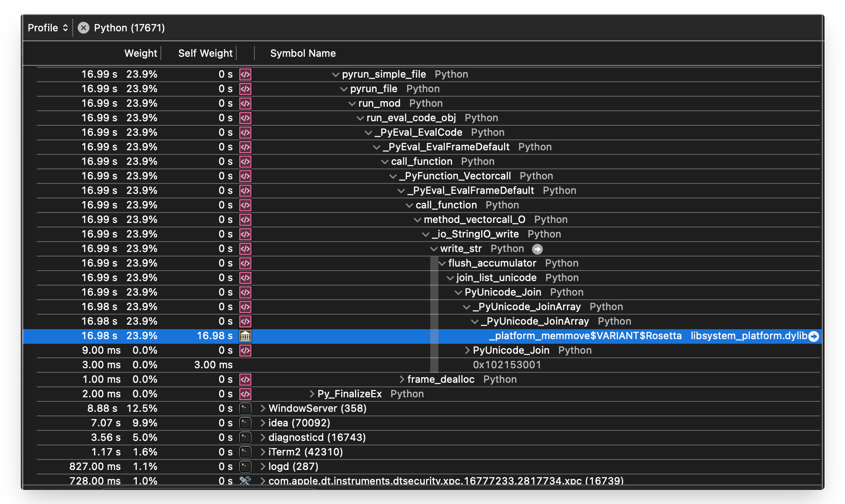This screenshot has width=845, height=504.
Task: Click source code icon for method_vectorcall_O
Action: (245, 220)
